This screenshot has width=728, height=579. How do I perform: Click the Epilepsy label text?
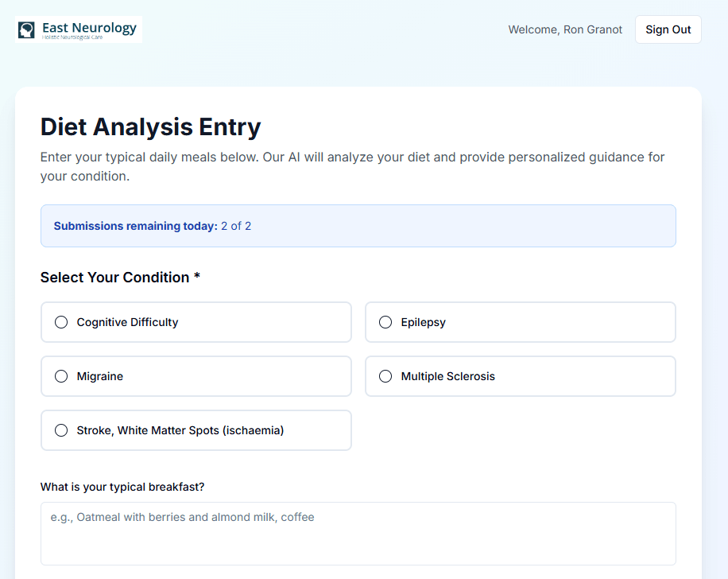click(423, 322)
